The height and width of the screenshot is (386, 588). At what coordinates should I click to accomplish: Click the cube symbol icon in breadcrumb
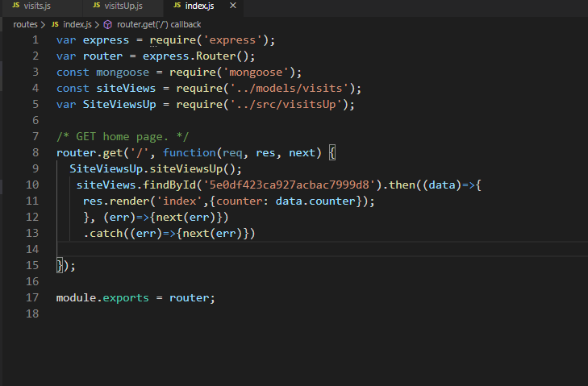coord(107,25)
